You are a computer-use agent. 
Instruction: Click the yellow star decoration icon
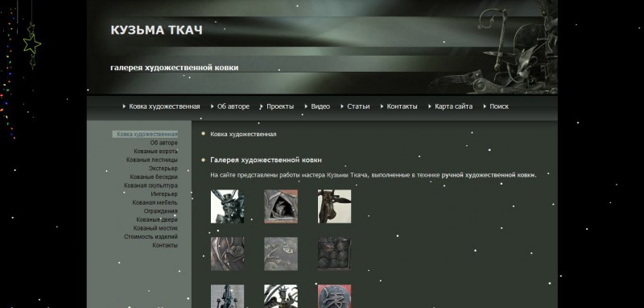click(31, 44)
